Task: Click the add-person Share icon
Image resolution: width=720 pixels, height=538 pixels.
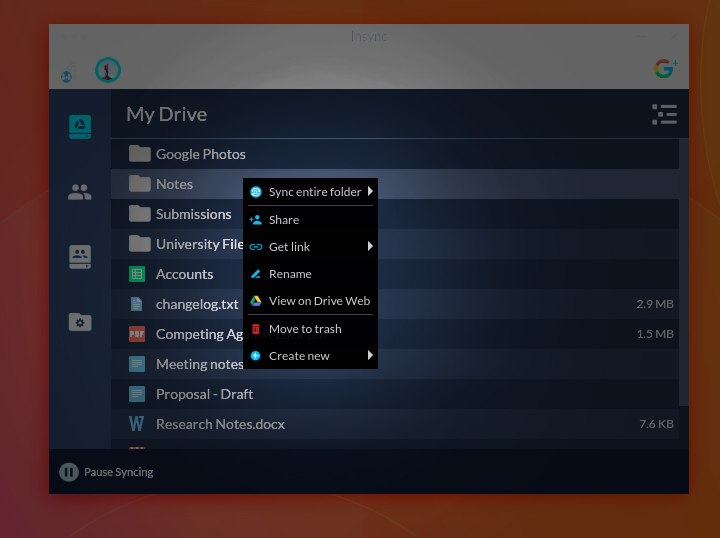Action: tap(255, 220)
